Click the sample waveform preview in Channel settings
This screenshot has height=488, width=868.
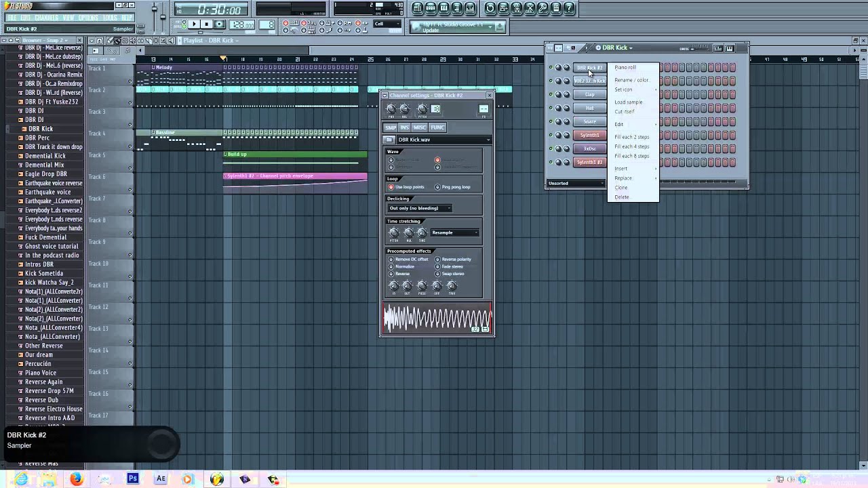[437, 319]
